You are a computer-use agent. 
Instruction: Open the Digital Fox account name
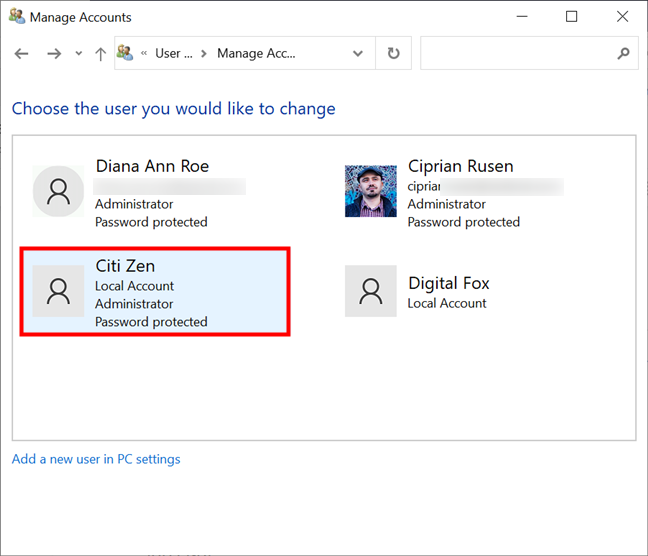pos(449,283)
